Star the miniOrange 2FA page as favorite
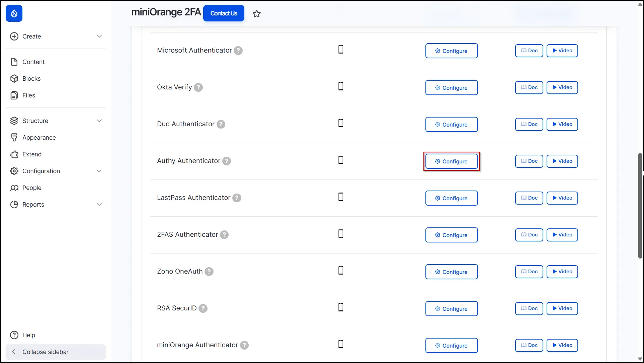Viewport: 644px width, 363px height. (257, 14)
